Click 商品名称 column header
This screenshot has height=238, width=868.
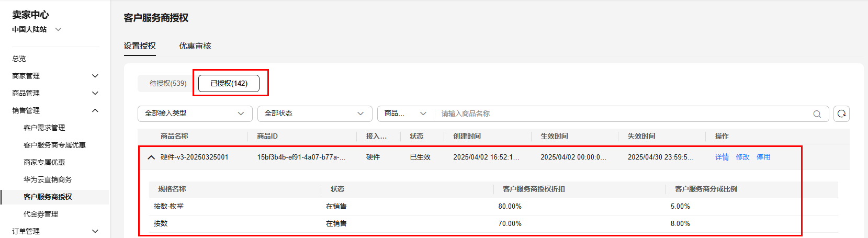point(174,136)
